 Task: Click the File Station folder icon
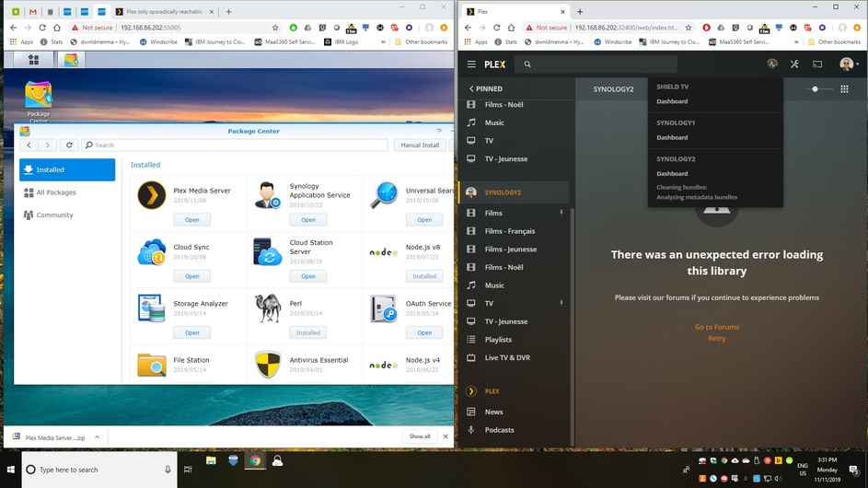151,365
